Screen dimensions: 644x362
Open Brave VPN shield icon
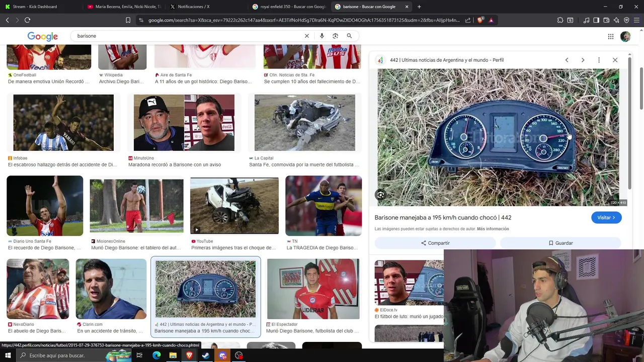626,20
